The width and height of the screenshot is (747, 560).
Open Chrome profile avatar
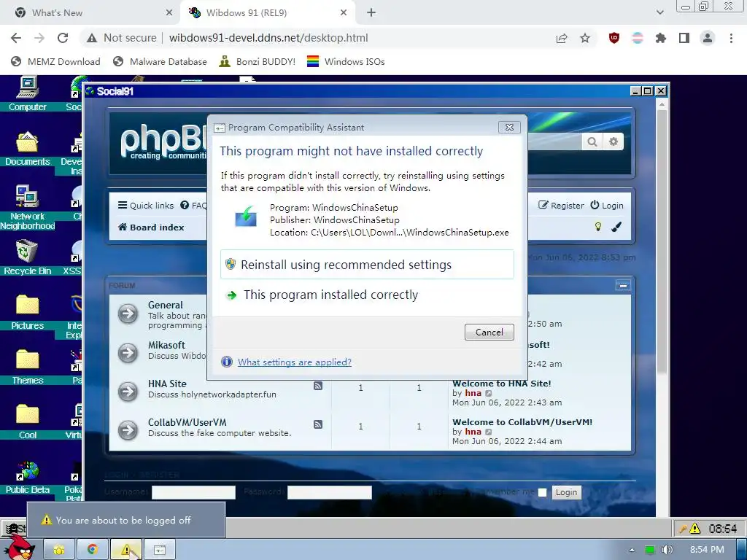pyautogui.click(x=708, y=38)
